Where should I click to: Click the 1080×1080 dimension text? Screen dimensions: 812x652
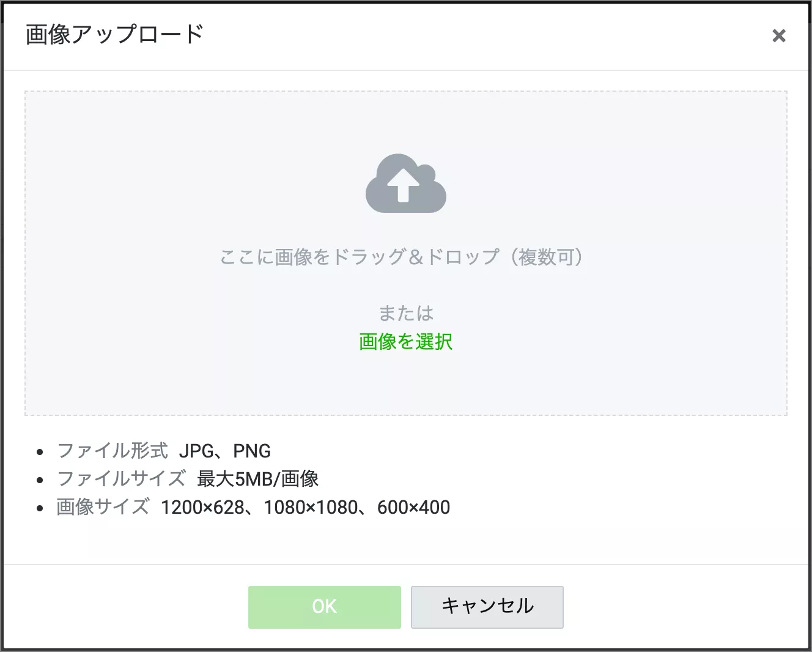pyautogui.click(x=311, y=507)
